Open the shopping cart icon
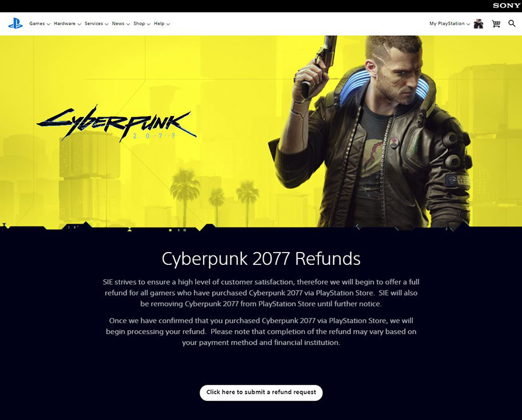 coord(496,24)
